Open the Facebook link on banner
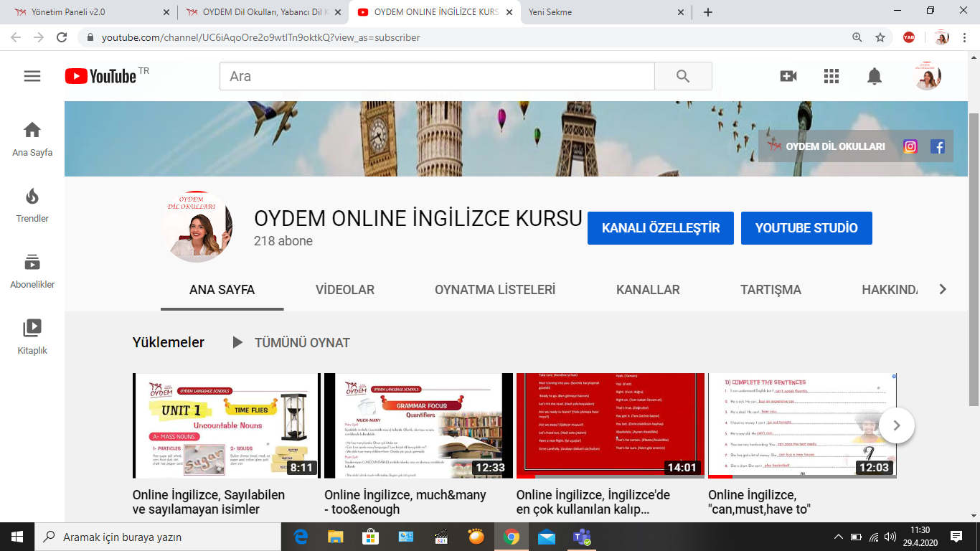Screen dimensions: 980x551 (x=938, y=146)
